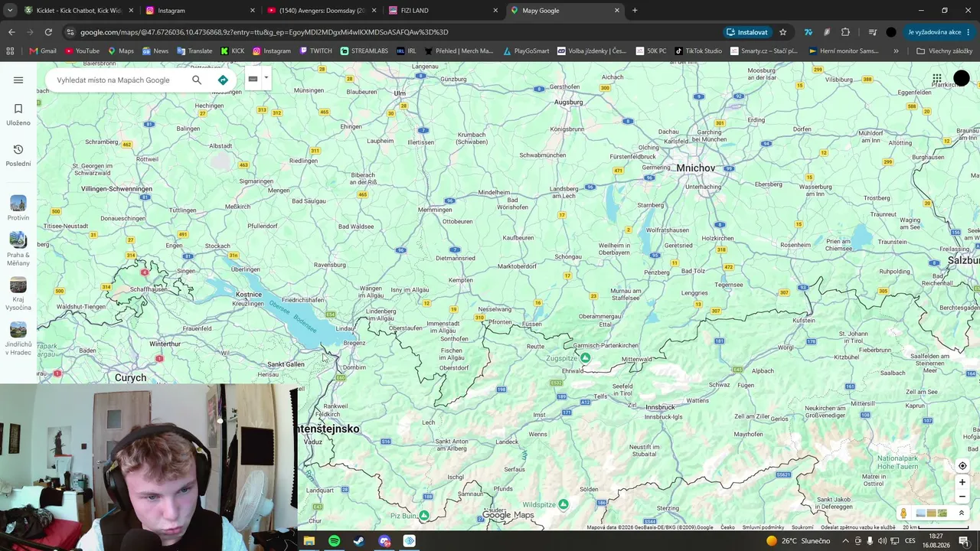The image size is (980, 551).
Task: Open Spotify from the taskbar
Action: coord(335,541)
